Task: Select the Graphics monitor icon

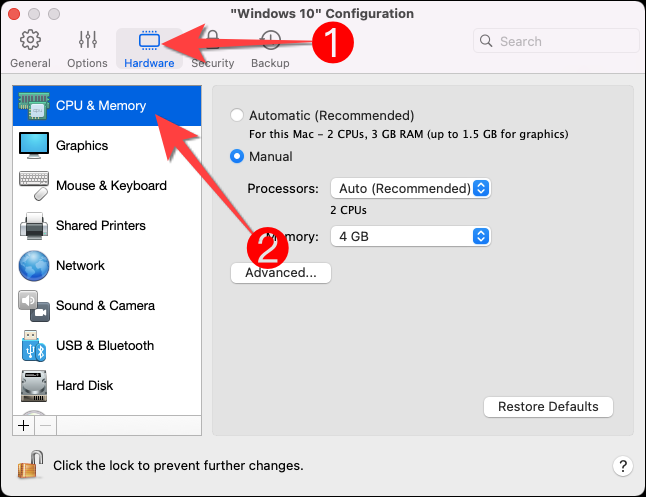Action: click(x=35, y=145)
